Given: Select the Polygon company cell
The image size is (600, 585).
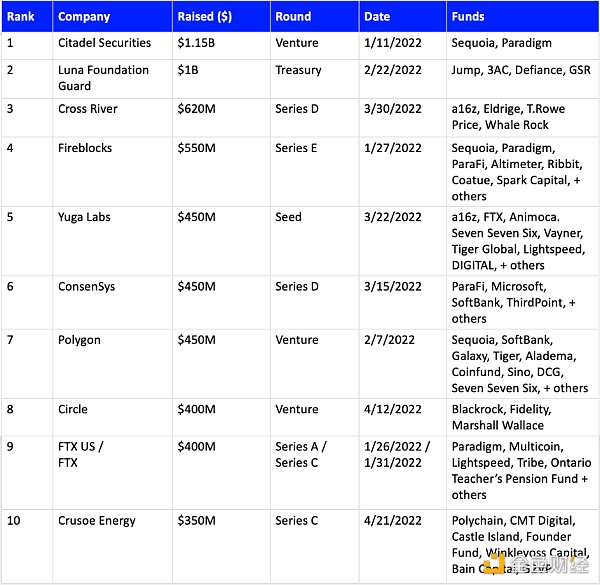Looking at the screenshot, I should click(79, 340).
